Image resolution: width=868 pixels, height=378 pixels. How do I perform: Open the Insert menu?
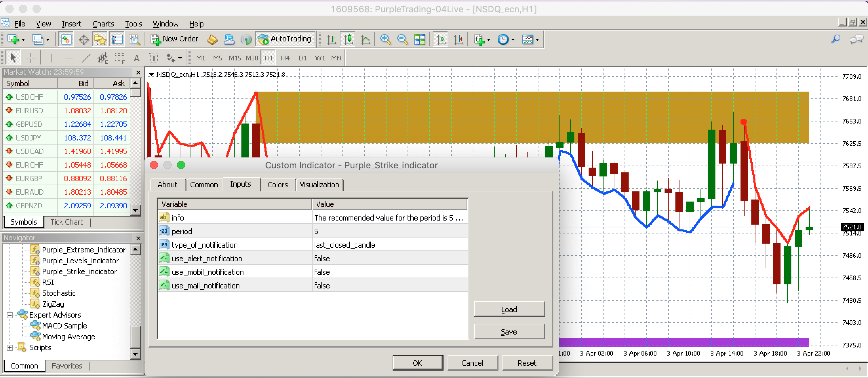tap(72, 24)
